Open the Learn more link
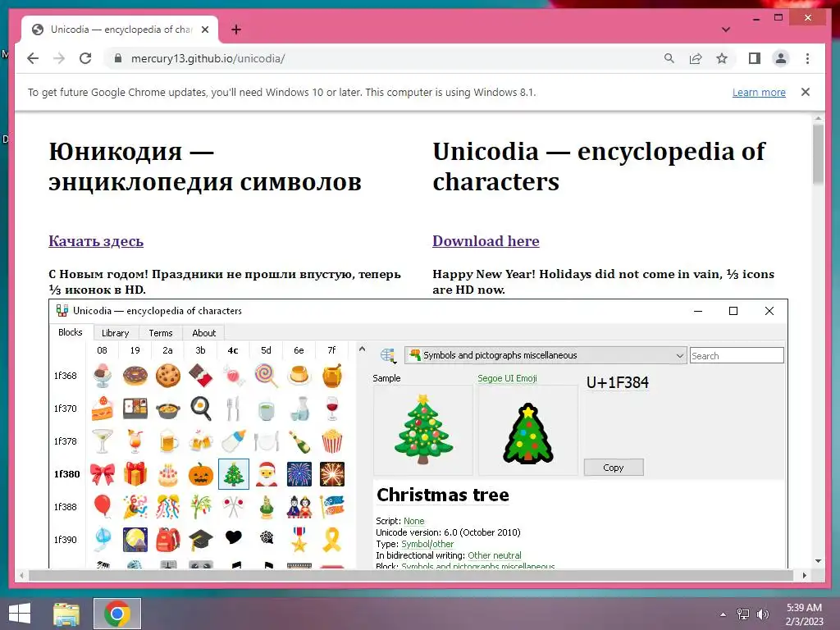Viewport: 840px width, 630px height. click(x=759, y=92)
